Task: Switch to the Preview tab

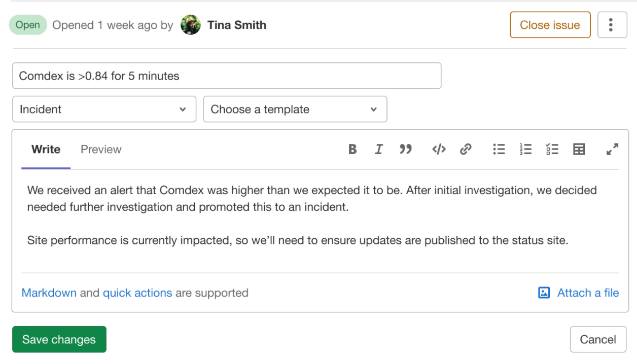Action: click(100, 149)
